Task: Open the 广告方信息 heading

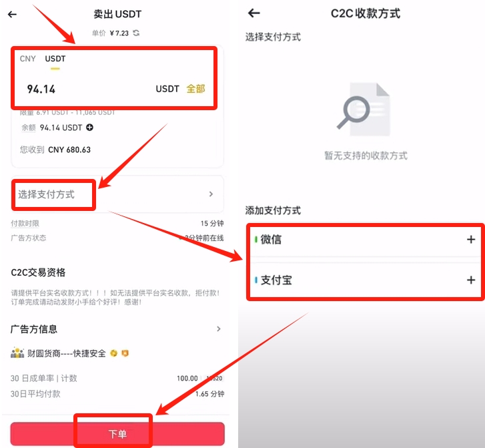Action: click(x=34, y=328)
